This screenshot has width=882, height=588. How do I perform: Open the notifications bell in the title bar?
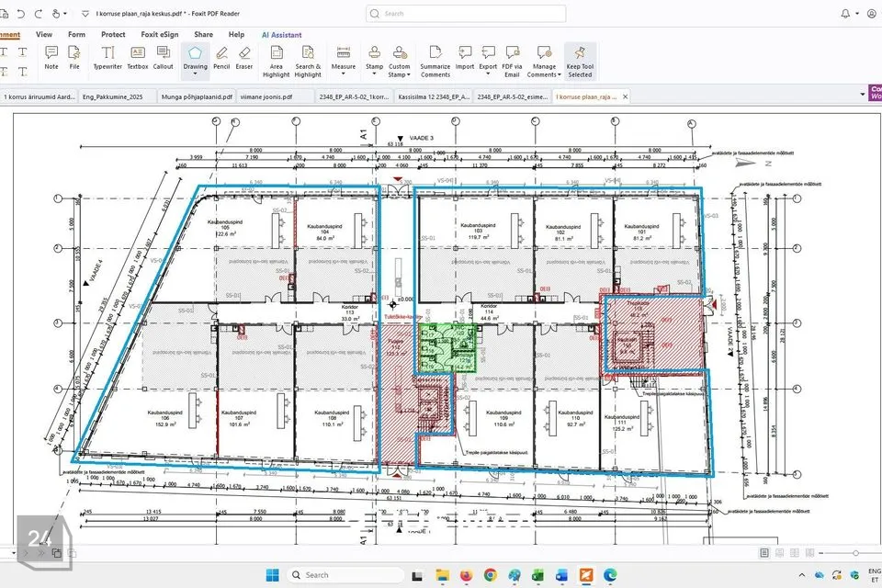(845, 14)
